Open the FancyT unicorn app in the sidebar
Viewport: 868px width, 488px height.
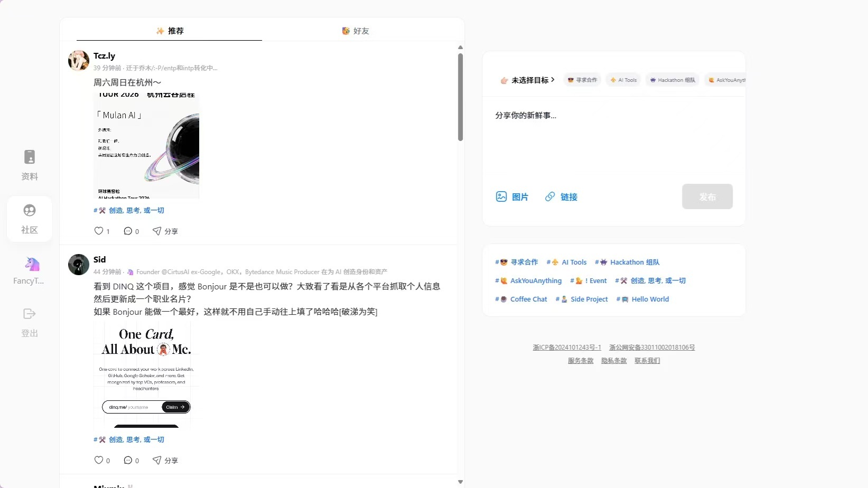(x=29, y=269)
